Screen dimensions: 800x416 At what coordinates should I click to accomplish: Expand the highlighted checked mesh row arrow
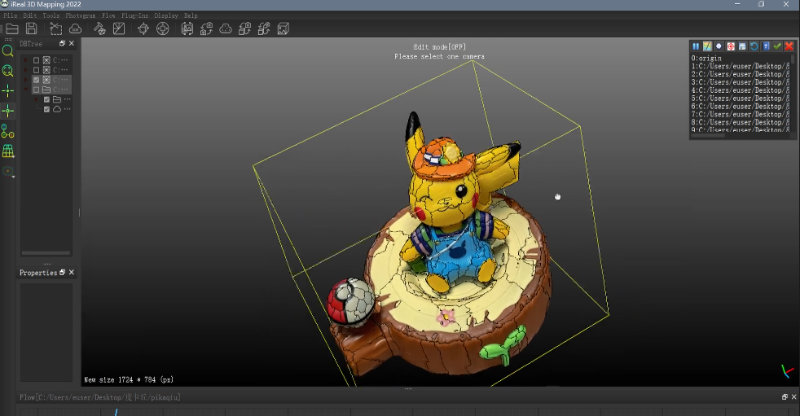point(26,80)
